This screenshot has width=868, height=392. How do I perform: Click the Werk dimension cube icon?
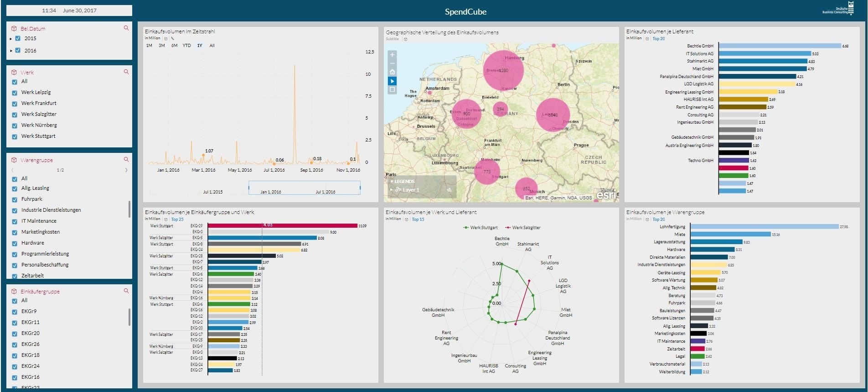pyautogui.click(x=14, y=72)
